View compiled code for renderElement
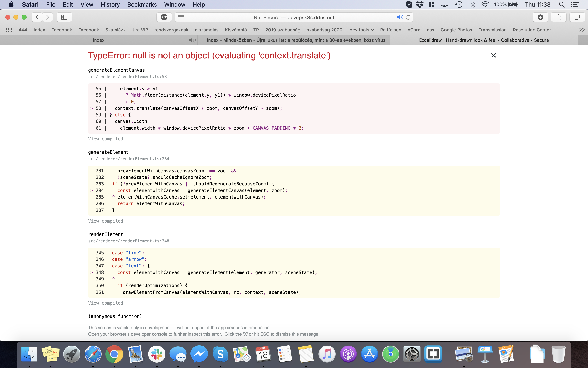The image size is (588, 368). (x=106, y=303)
